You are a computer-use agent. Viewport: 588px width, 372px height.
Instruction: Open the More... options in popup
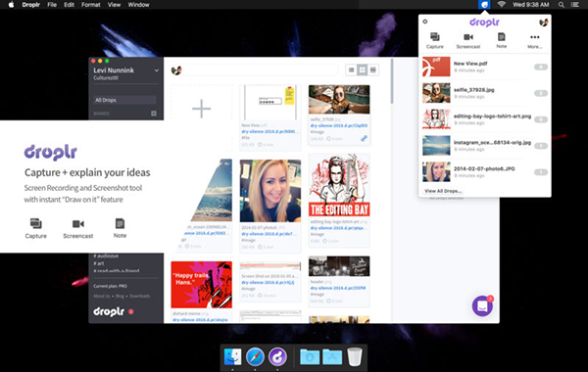535,40
